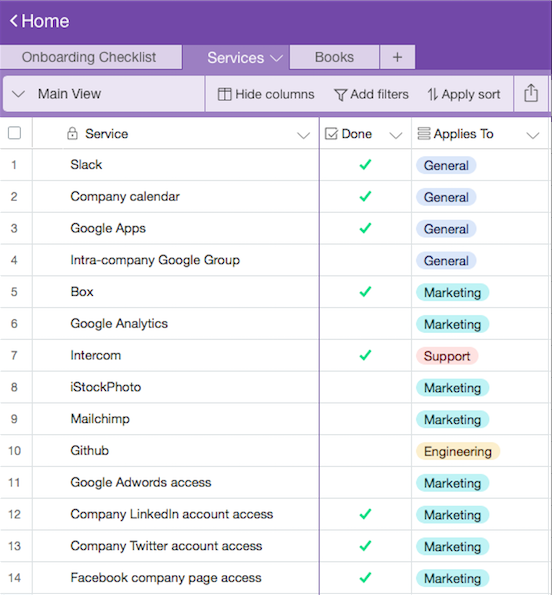This screenshot has height=595, width=552.
Task: Select the Slack service cell
Action: click(x=176, y=165)
